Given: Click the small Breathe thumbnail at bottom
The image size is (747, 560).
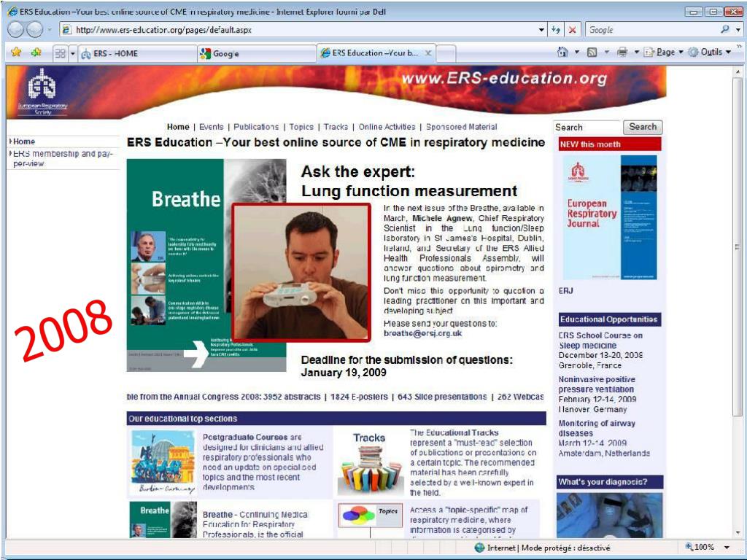Looking at the screenshot, I should coord(163,520).
